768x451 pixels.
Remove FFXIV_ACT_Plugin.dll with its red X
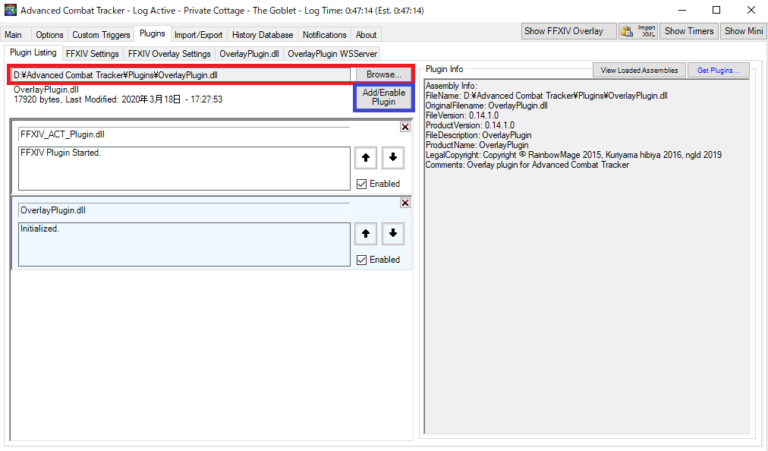(x=404, y=126)
